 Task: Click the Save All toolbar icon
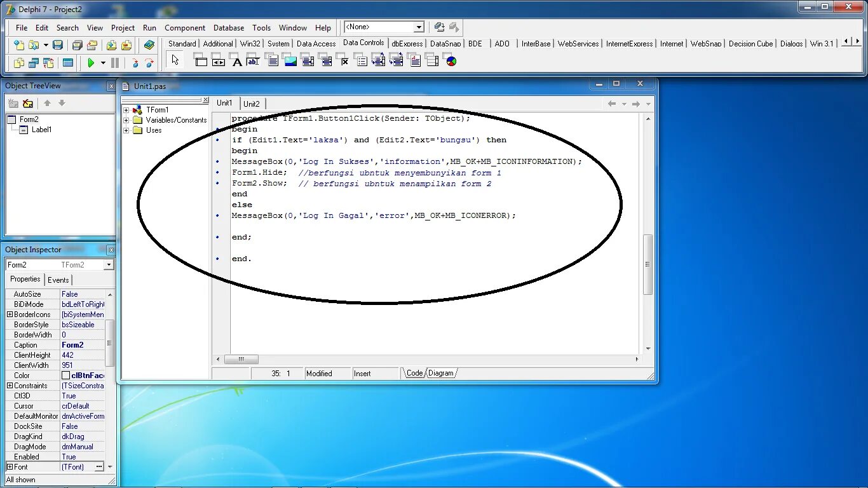coord(77,45)
